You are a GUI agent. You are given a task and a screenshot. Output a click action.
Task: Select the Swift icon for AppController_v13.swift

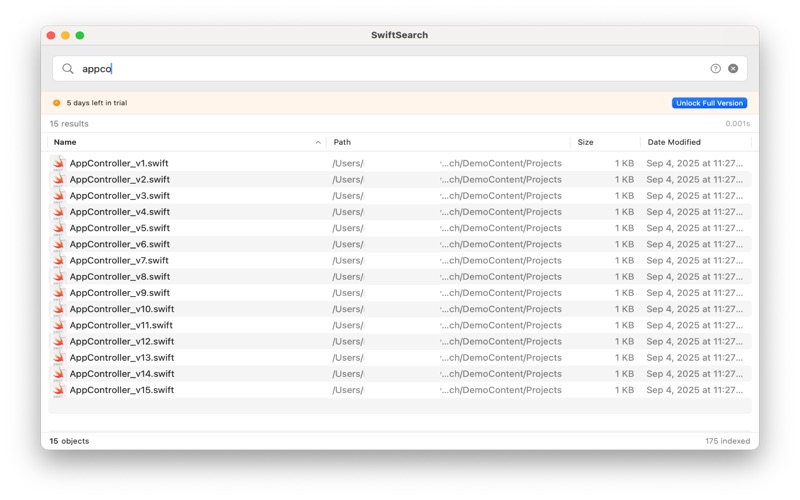59,358
